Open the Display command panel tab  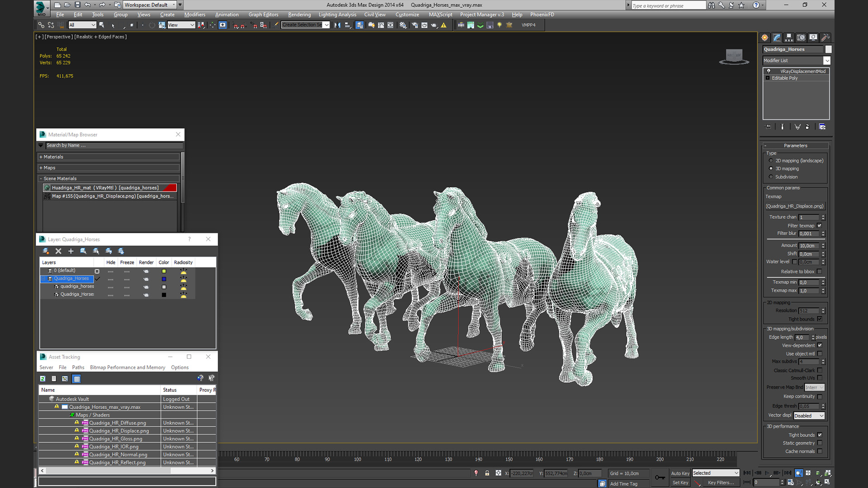[813, 38]
